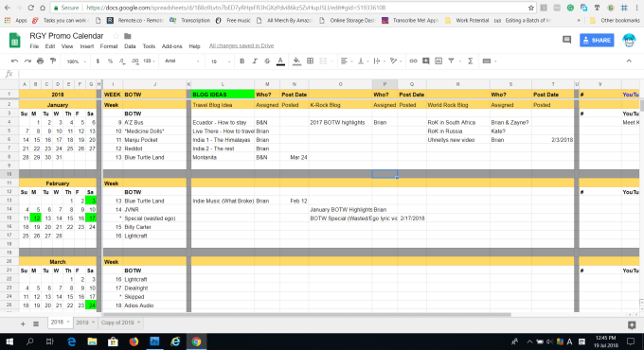Click All changes saved in Drive link
The image size is (644, 350).
click(x=241, y=46)
